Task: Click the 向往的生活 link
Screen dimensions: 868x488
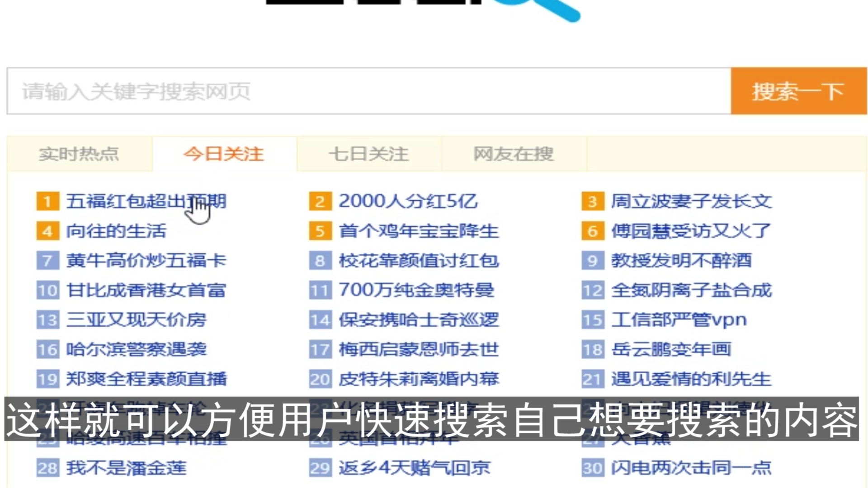Action: coord(116,231)
